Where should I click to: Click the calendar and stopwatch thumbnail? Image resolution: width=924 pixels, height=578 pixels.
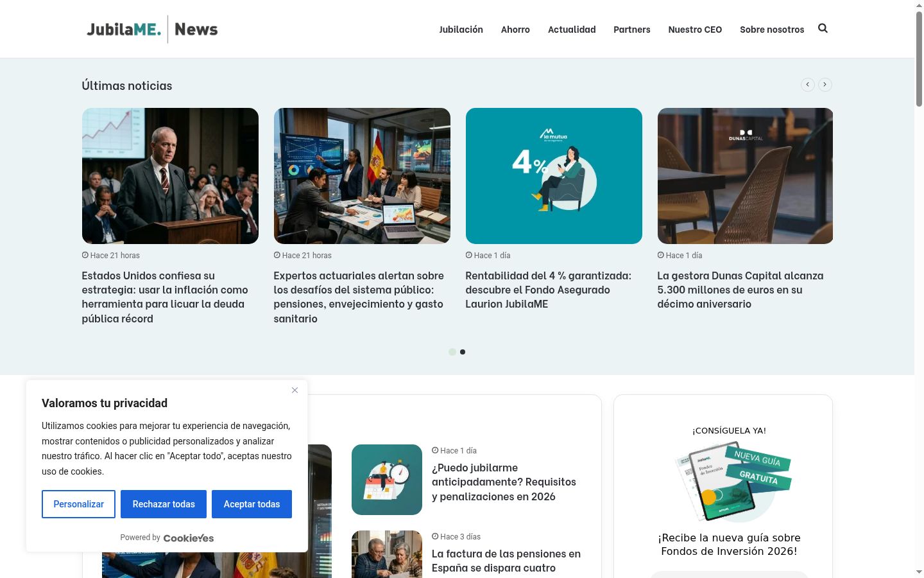[x=387, y=480]
